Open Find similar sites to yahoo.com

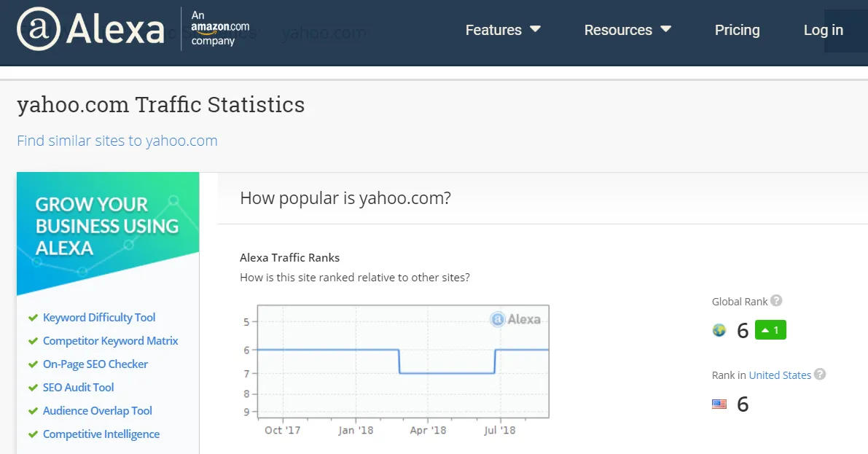coord(117,141)
